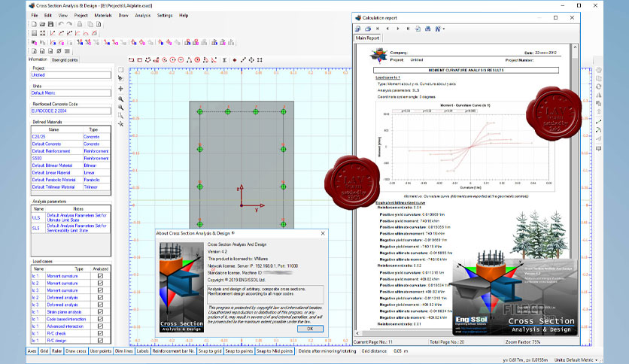Screen dimensions: 629x364
Task: Open the Draw menu
Action: pos(123,15)
